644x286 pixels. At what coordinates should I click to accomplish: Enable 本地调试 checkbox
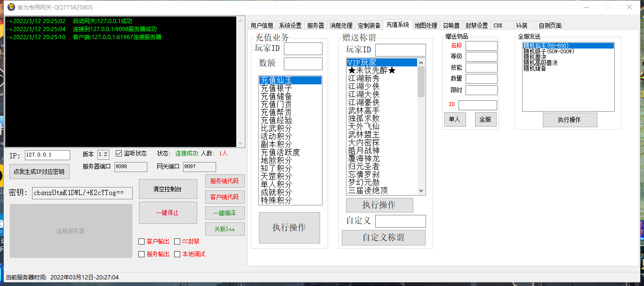tap(177, 254)
